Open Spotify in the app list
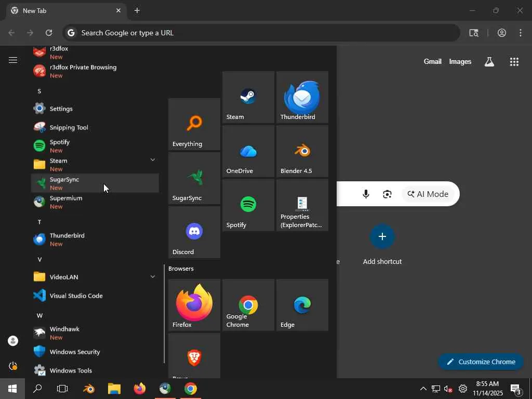This screenshot has width=532, height=399. 95,146
